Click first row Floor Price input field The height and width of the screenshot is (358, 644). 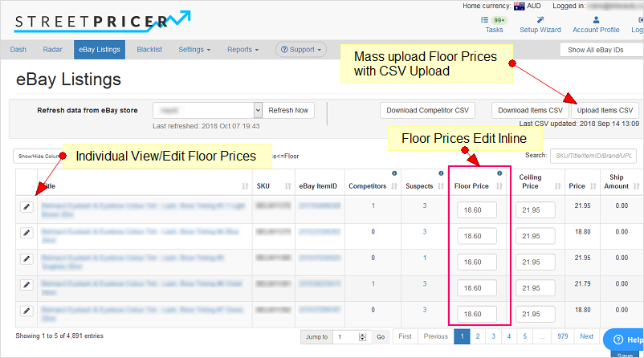click(477, 210)
